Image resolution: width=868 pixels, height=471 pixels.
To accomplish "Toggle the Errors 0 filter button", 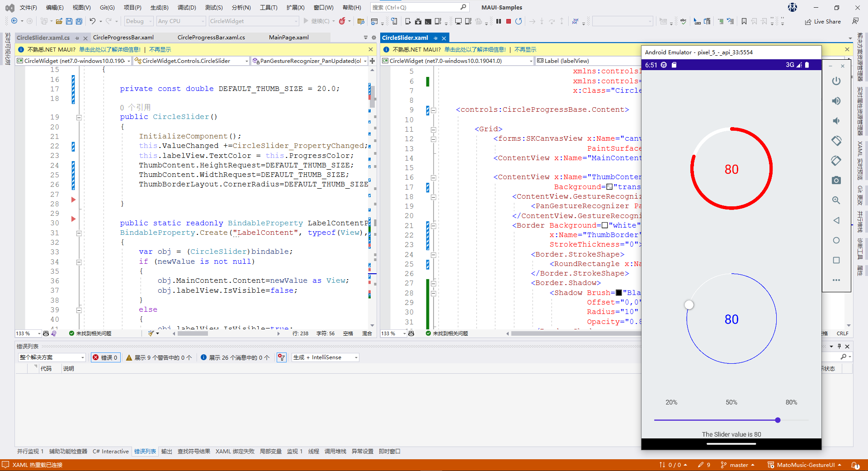I will [105, 357].
